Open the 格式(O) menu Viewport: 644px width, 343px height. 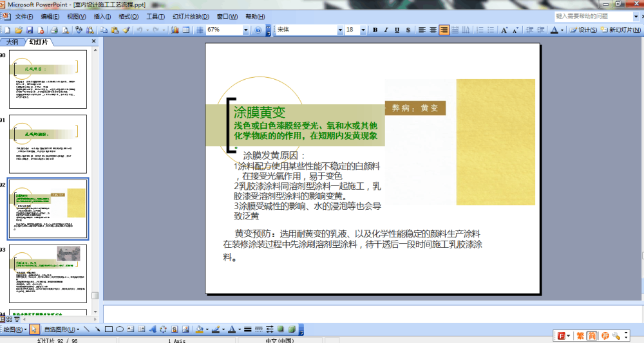(129, 17)
